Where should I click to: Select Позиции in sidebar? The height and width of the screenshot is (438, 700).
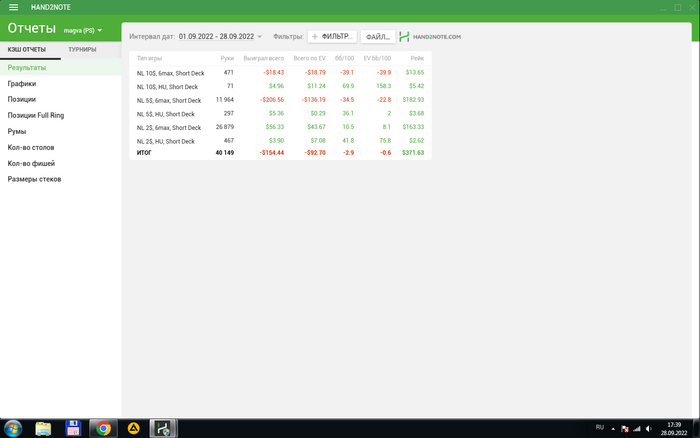coord(61,99)
